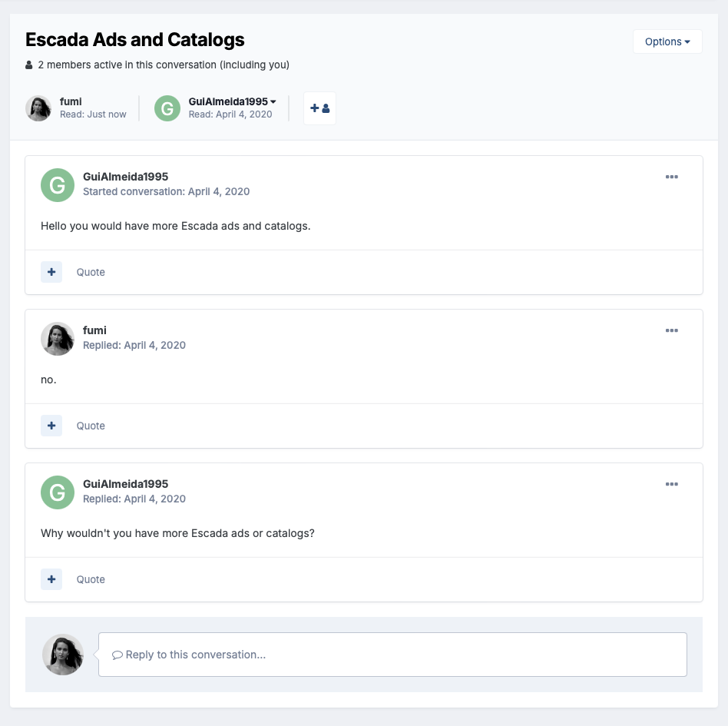This screenshot has width=728, height=726.
Task: Click GuiAlmeida1995's green avatar in first post
Action: coord(58,185)
